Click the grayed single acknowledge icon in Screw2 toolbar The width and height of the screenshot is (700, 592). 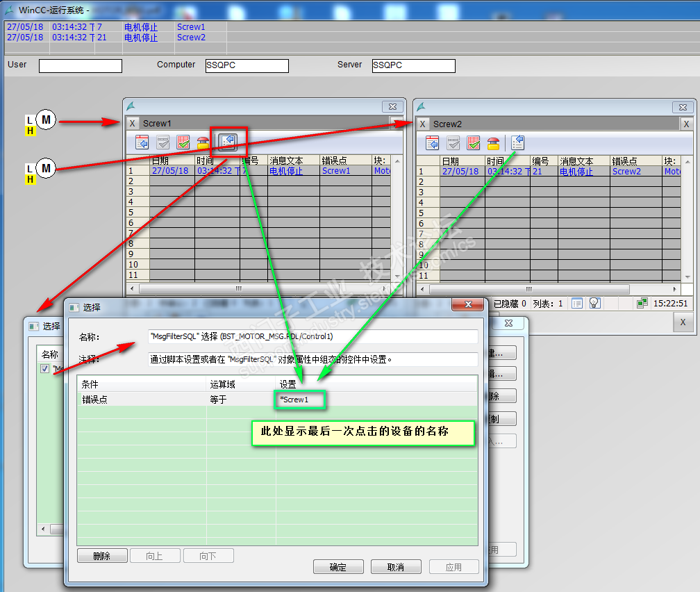453,143
